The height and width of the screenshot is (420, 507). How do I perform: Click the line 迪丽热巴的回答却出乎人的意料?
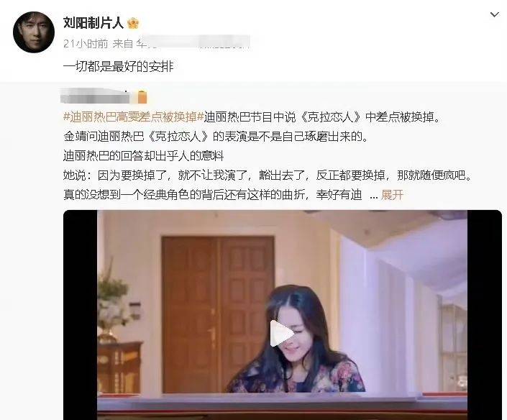pyautogui.click(x=144, y=156)
